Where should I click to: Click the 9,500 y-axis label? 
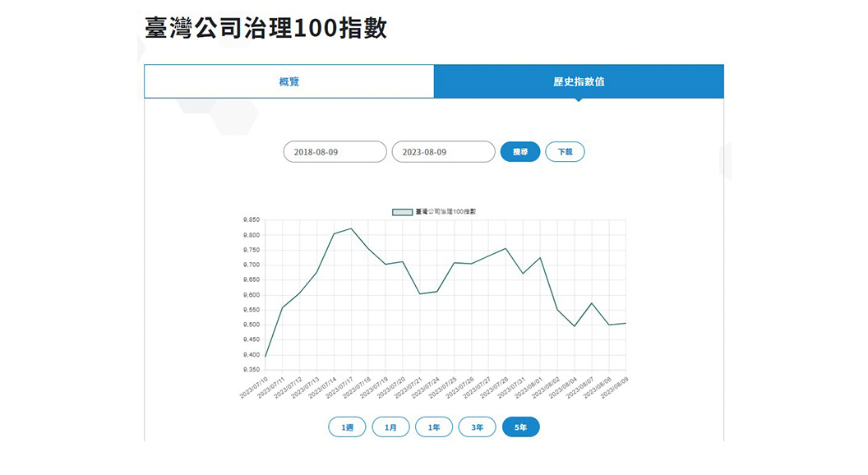click(x=252, y=325)
